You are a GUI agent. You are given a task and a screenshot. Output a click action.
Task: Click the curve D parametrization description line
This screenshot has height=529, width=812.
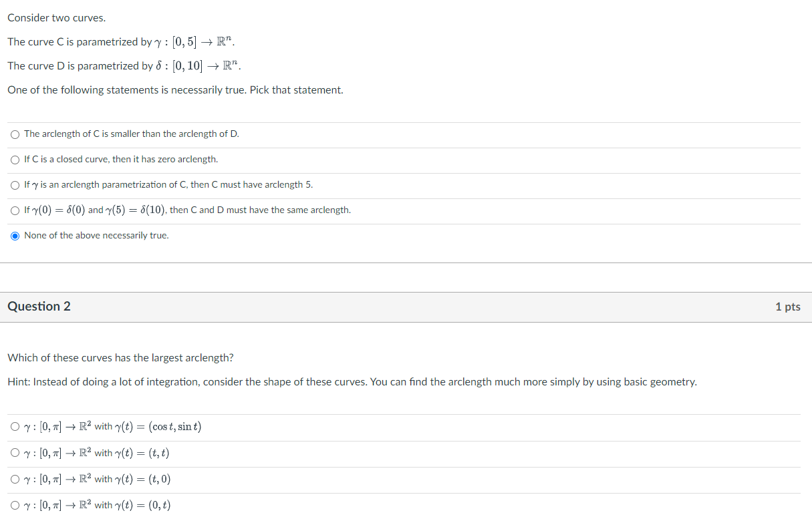(x=124, y=65)
